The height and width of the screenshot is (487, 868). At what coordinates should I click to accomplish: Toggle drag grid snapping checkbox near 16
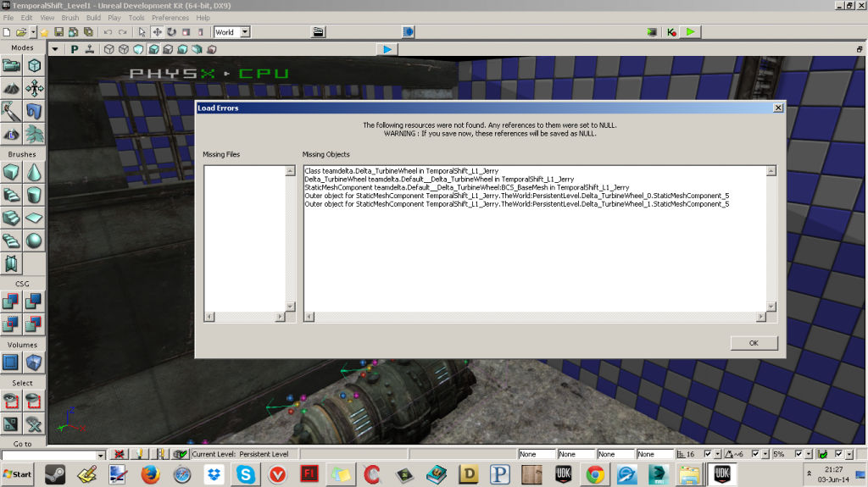(x=708, y=454)
